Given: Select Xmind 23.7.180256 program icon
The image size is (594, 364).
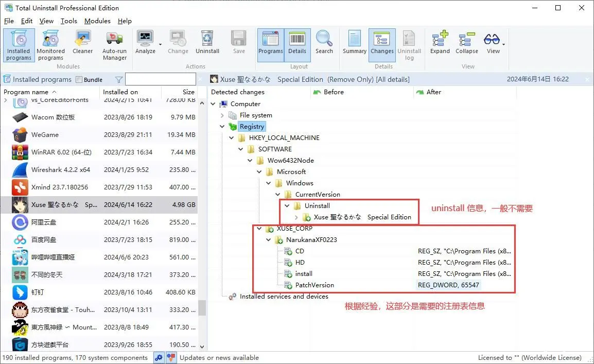Looking at the screenshot, I should [20, 187].
